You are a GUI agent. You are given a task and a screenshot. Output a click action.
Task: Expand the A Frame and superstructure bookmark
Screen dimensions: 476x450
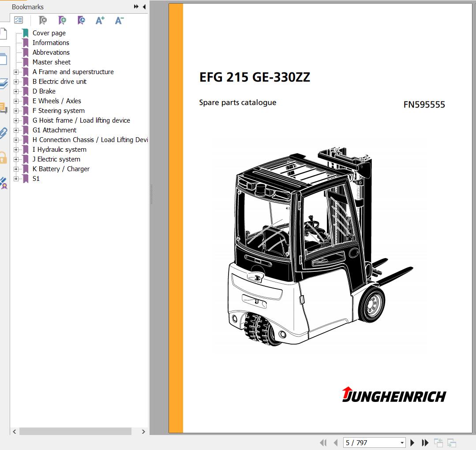coord(16,72)
